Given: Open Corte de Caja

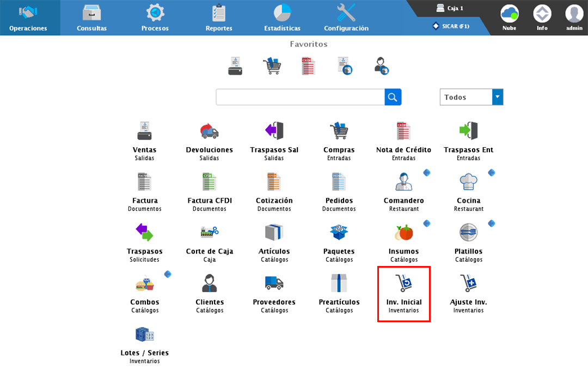Looking at the screenshot, I should tap(209, 233).
